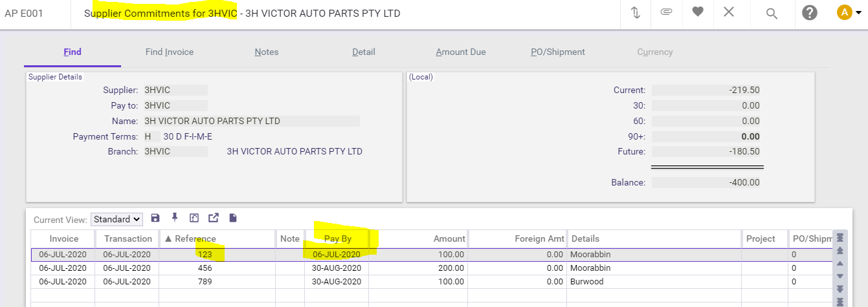Sort by the Reference column header
Screen dimensions: 868x307
217,238
